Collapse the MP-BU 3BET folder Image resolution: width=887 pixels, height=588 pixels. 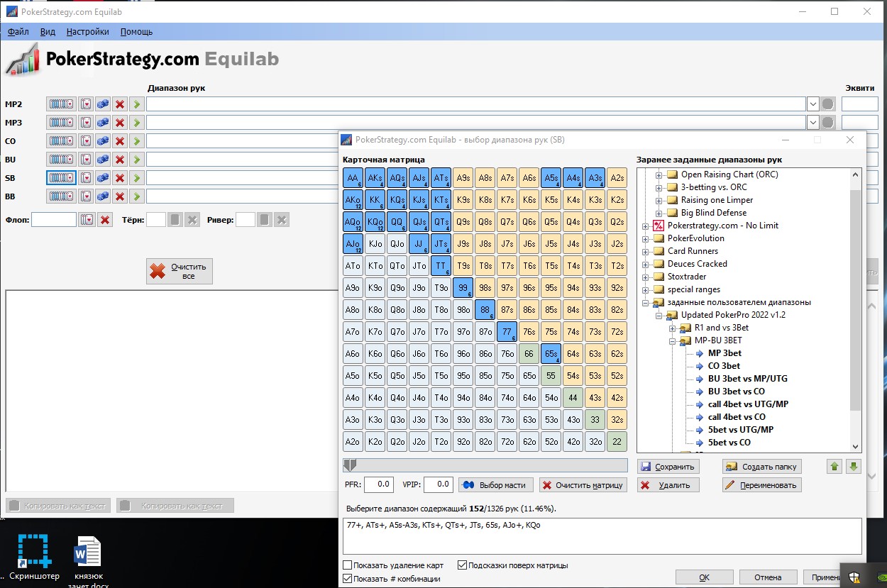[672, 340]
